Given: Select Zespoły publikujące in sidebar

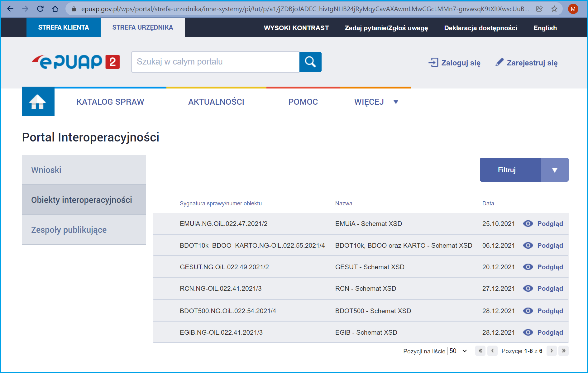Looking at the screenshot, I should coord(69,230).
